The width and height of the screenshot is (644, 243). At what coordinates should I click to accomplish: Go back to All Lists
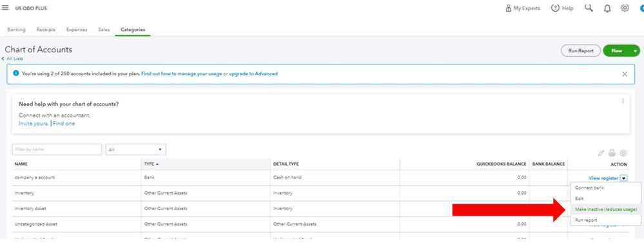(x=13, y=59)
